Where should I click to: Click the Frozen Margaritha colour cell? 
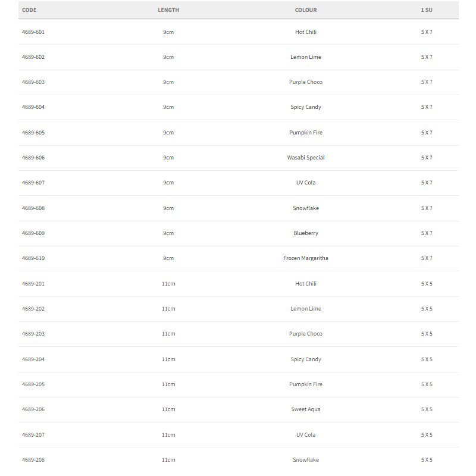click(x=306, y=258)
